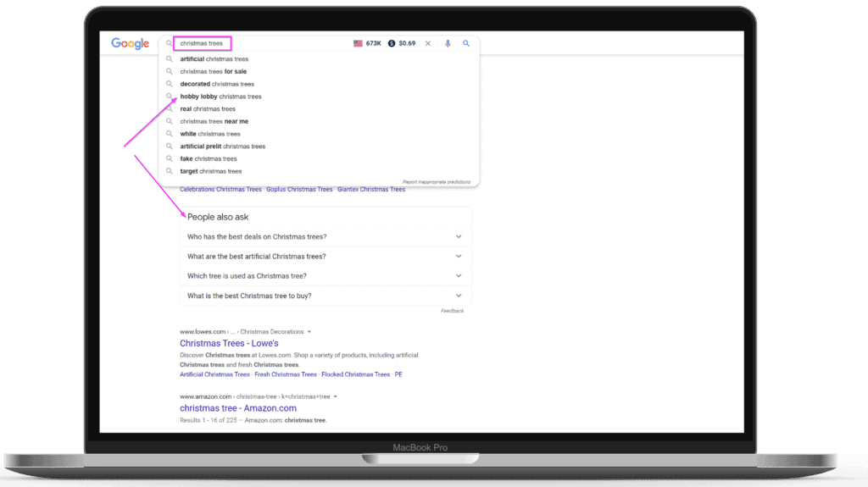
Task: Choose suggestion 'fake christmas trees'
Action: pyautogui.click(x=209, y=159)
